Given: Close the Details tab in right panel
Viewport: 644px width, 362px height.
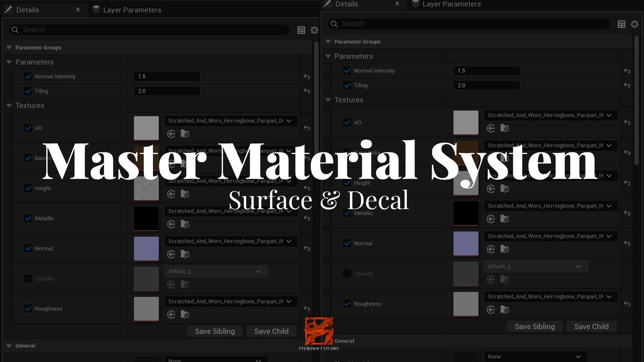Looking at the screenshot, I should 397,4.
